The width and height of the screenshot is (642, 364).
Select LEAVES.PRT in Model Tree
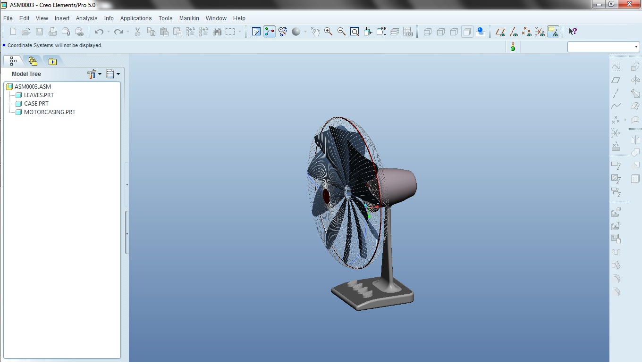(x=39, y=95)
